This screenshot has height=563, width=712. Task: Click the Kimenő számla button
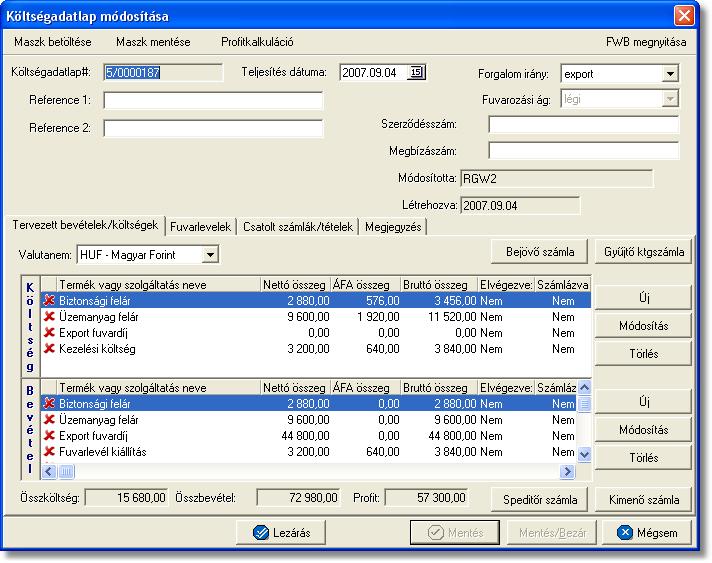tap(644, 500)
